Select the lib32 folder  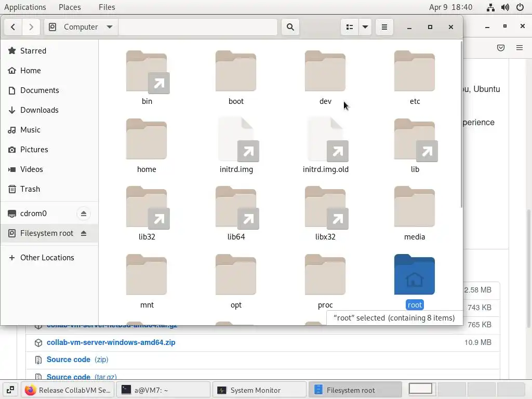(147, 207)
